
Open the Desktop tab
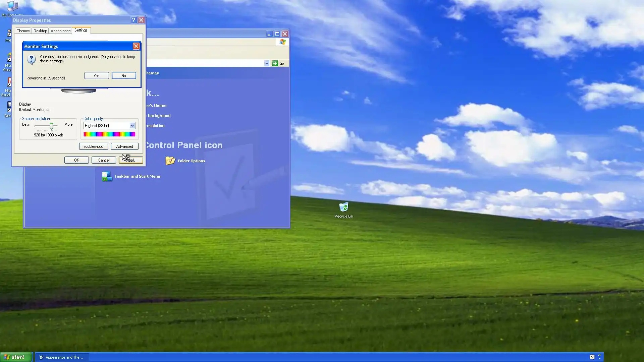tap(40, 31)
